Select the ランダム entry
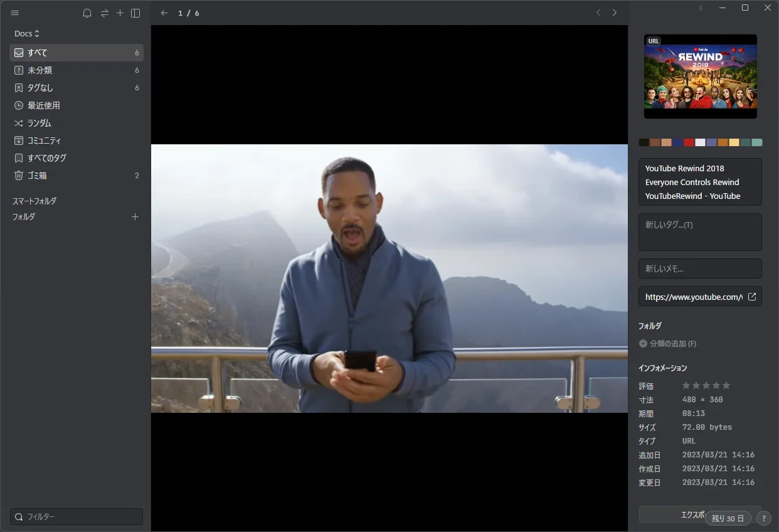Image resolution: width=779 pixels, height=532 pixels. click(77, 123)
